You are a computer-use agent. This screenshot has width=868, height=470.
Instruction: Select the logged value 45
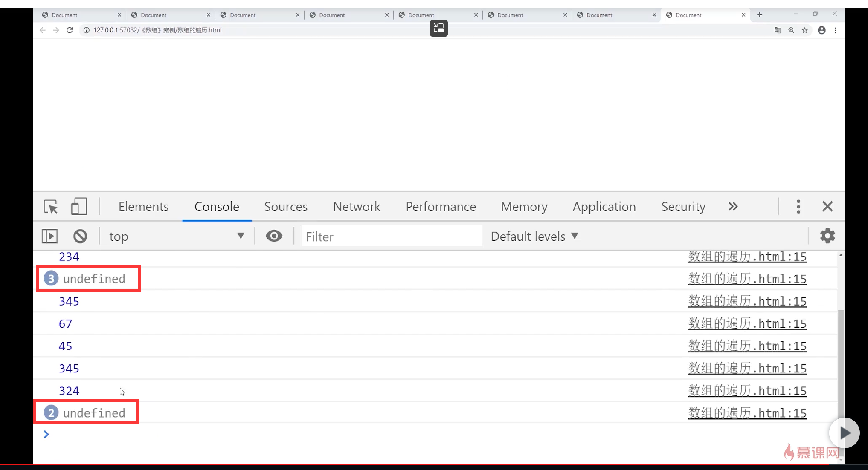(65, 346)
